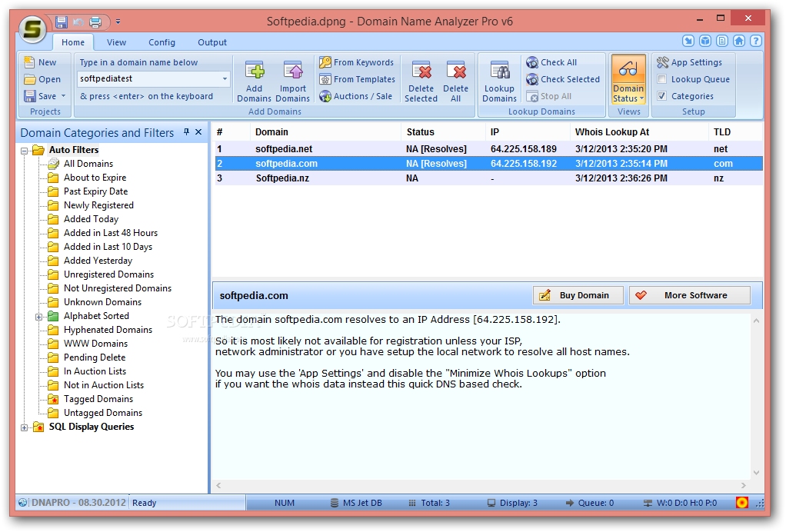Click the DNAPRO globe icon in status bar

coord(22,503)
